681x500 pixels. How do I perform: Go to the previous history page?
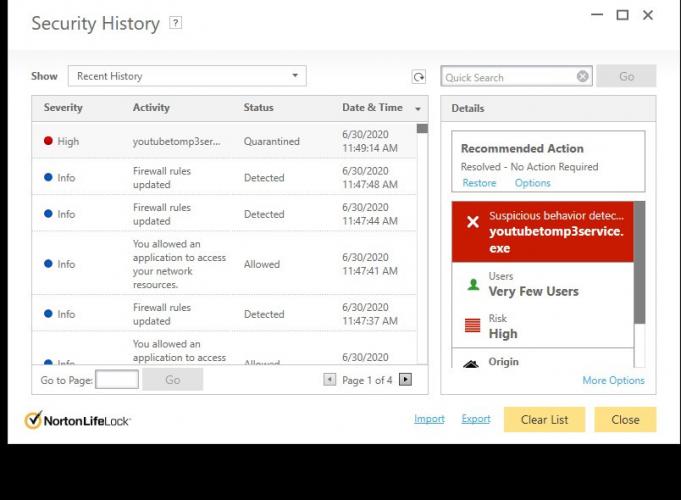[x=330, y=380]
